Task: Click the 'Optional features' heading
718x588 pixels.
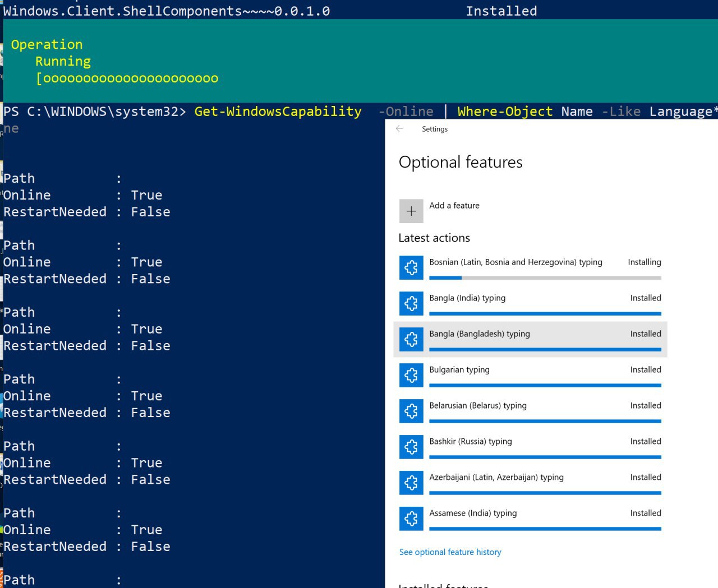Action: [x=461, y=162]
